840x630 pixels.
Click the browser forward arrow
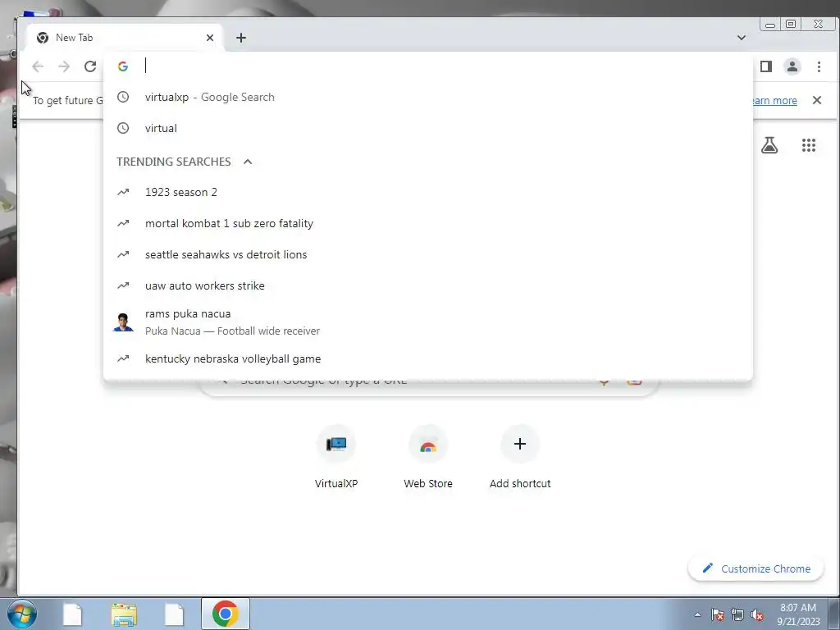click(64, 66)
